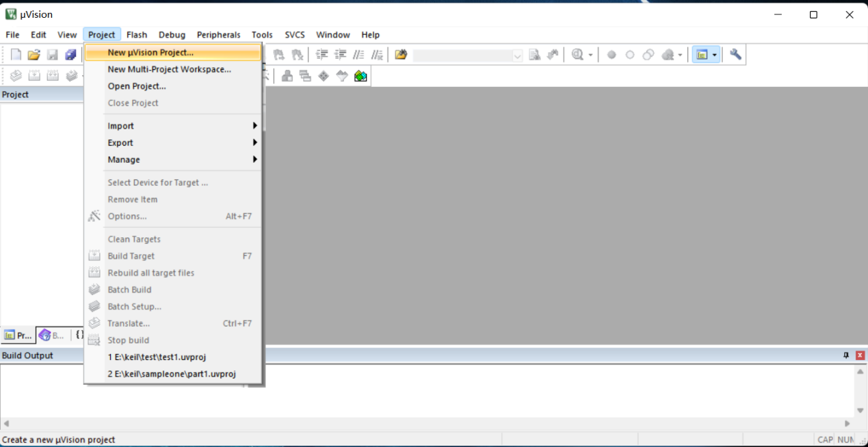Open the Edit menu
The width and height of the screenshot is (868, 447).
coord(38,35)
